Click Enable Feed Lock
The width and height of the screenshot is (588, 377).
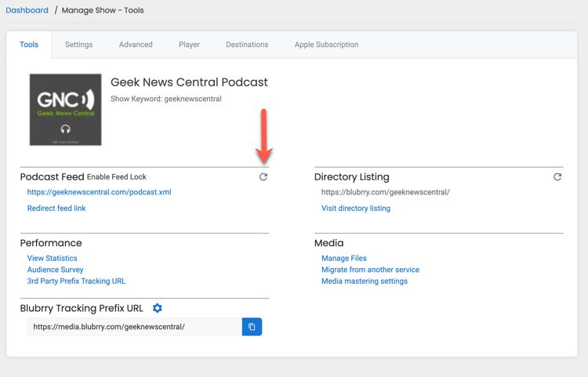pos(117,177)
